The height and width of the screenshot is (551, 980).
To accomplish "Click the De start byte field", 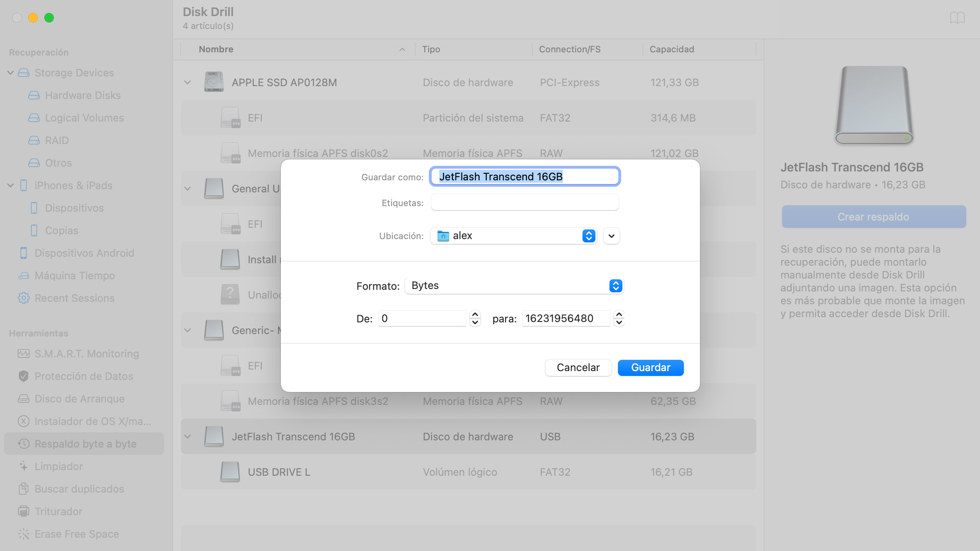I will click(422, 318).
